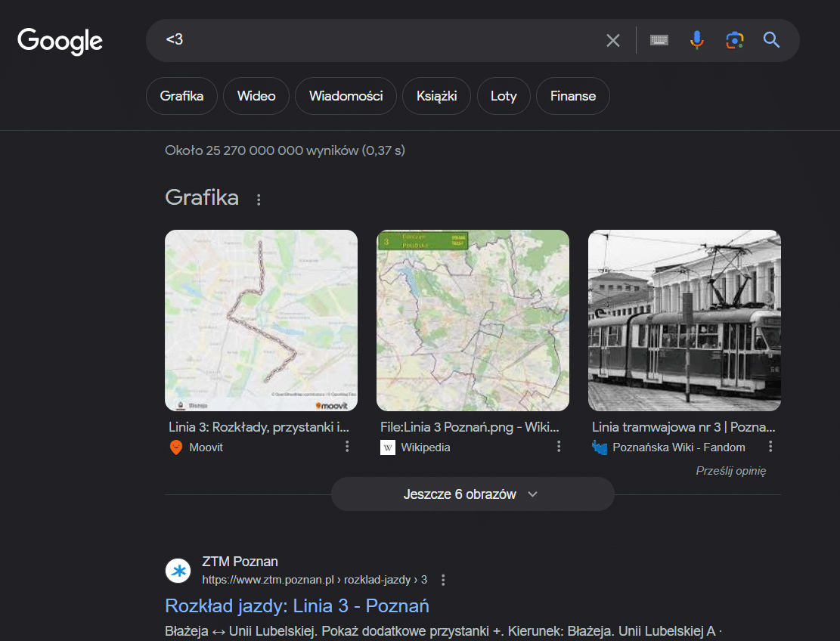The height and width of the screenshot is (641, 840).
Task: Open the 'File:Linia 3 Poznań.png' image title
Action: coord(470,427)
